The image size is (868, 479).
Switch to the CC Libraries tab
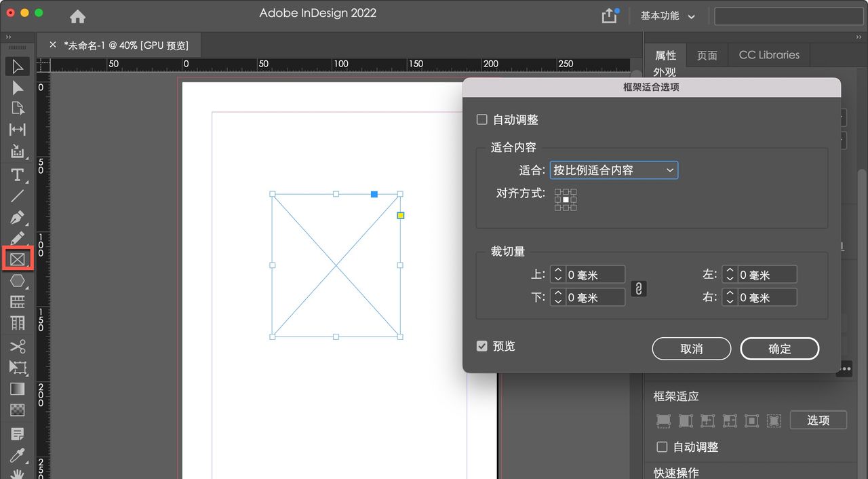coord(768,55)
